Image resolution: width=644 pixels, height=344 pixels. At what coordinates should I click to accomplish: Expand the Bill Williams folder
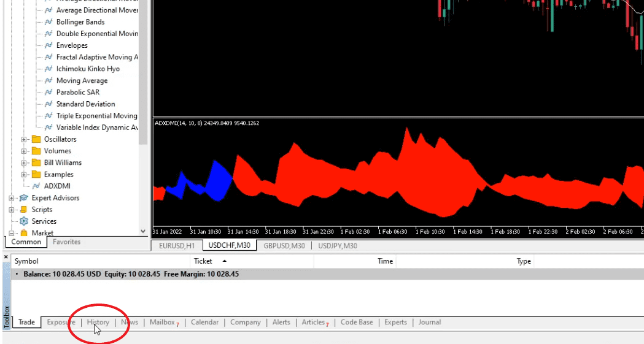point(25,162)
